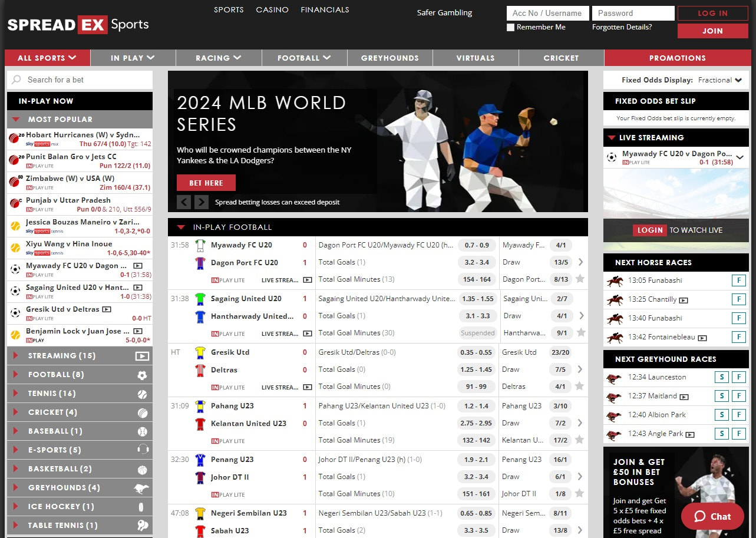Click the Log In button

pyautogui.click(x=712, y=13)
